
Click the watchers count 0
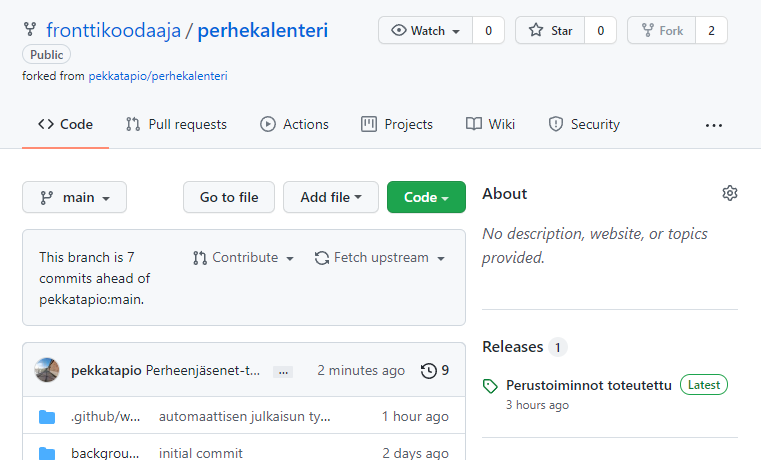(488, 31)
